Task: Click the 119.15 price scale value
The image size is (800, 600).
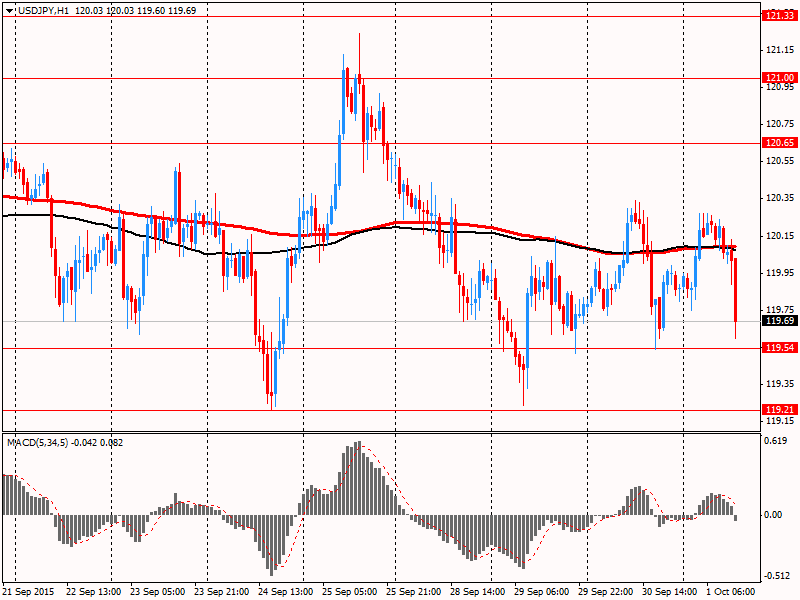Action: coord(780,421)
